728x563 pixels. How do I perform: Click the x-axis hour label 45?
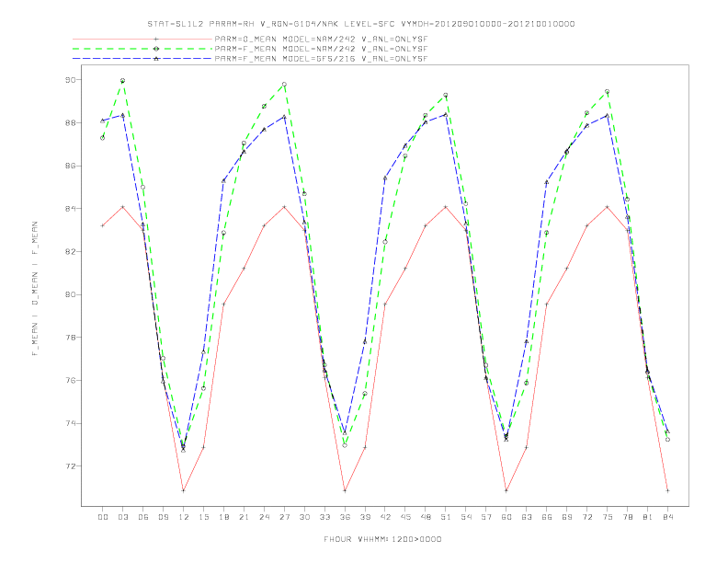coord(405,517)
